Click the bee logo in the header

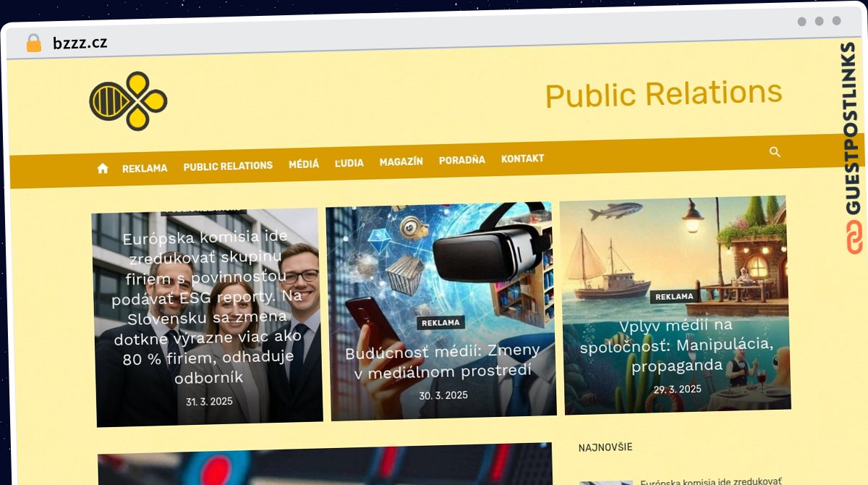coord(129,101)
